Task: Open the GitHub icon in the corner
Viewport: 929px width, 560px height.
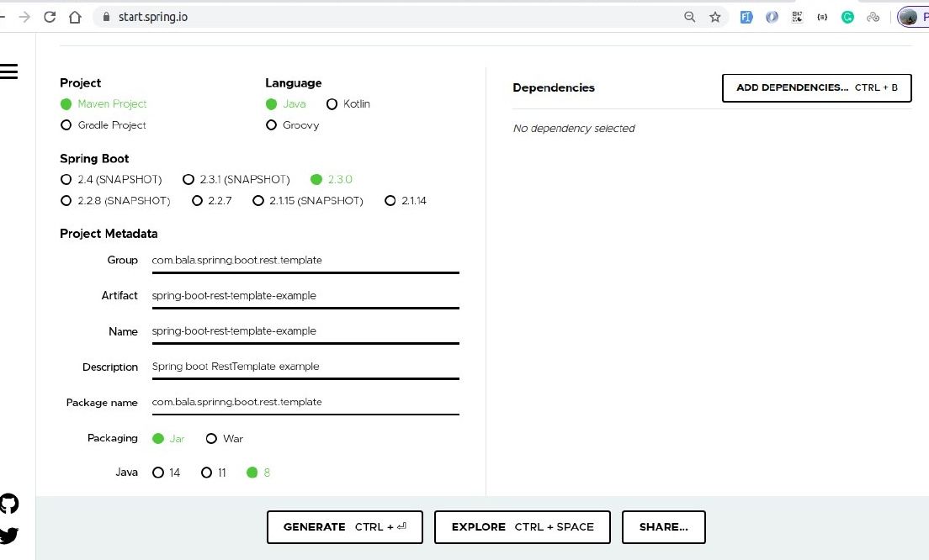Action: [9, 502]
